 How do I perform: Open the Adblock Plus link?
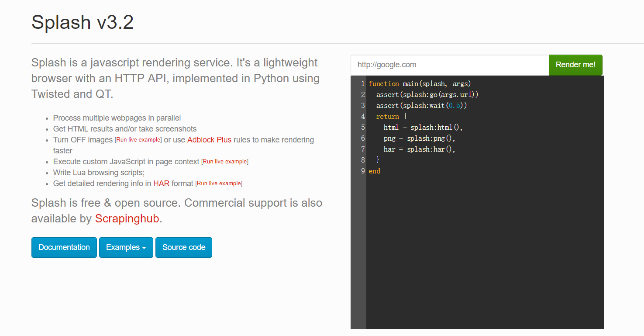point(209,140)
